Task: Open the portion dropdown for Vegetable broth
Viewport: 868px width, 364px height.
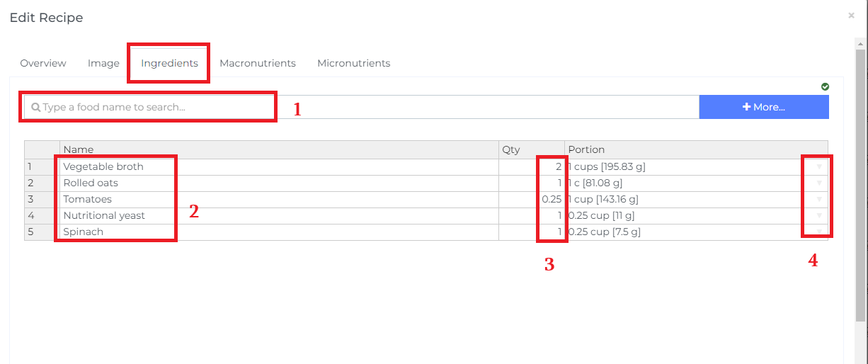Action: [819, 167]
